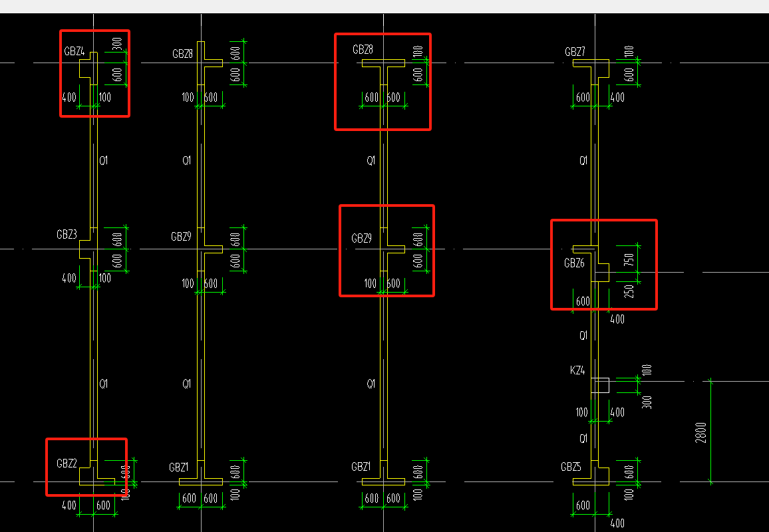Select the 750 dimension text near GBZ6
Image resolution: width=769 pixels, height=532 pixels.
tap(629, 259)
